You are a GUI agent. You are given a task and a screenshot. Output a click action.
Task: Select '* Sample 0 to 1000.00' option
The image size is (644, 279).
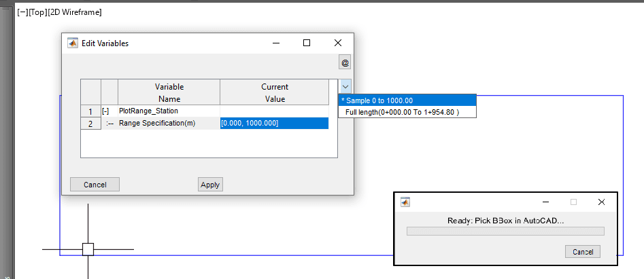[407, 100]
